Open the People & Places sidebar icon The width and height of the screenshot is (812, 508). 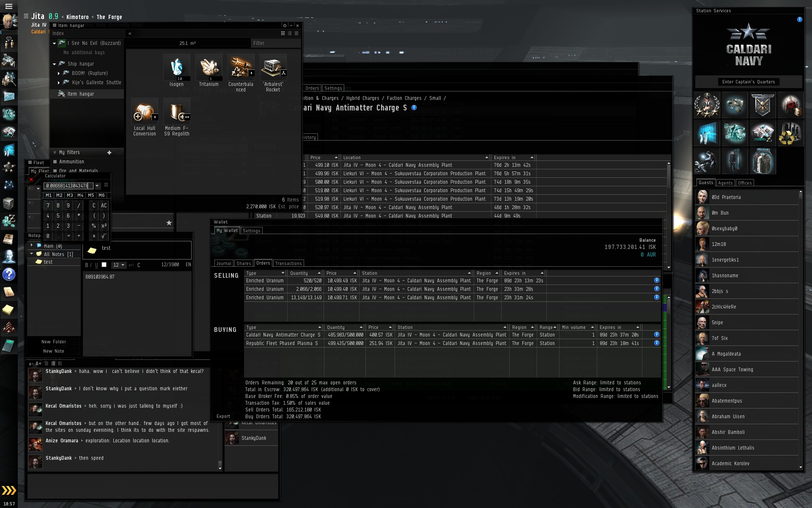(x=9, y=79)
